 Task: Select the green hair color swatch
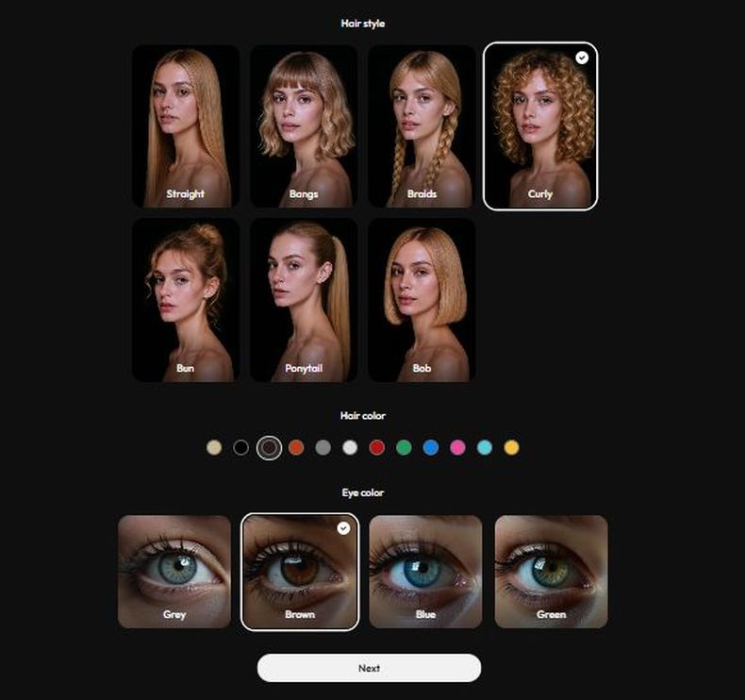tap(404, 447)
